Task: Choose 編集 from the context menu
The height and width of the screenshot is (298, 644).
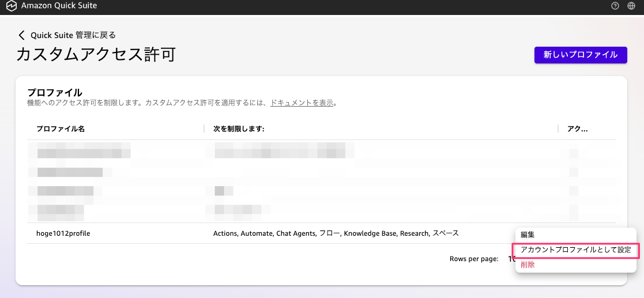Action: pyautogui.click(x=528, y=235)
